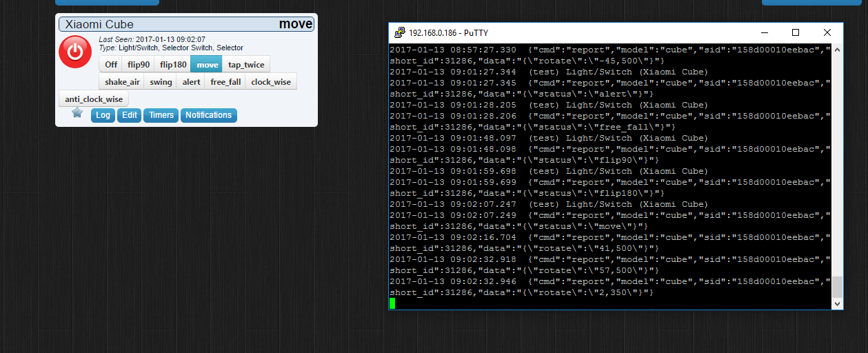Viewport: 868px width, 353px height.
Task: Select the anti_clock_wise selector option
Action: pyautogui.click(x=94, y=99)
